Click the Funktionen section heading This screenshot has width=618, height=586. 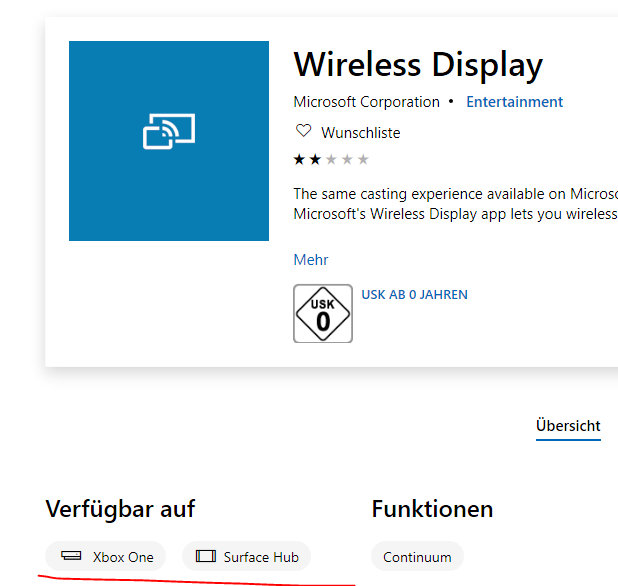tap(432, 509)
